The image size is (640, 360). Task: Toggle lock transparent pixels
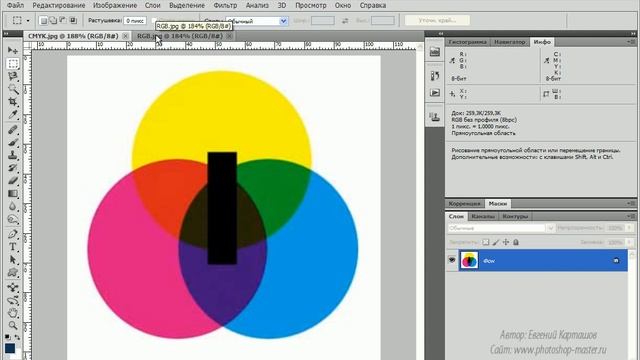click(485, 242)
